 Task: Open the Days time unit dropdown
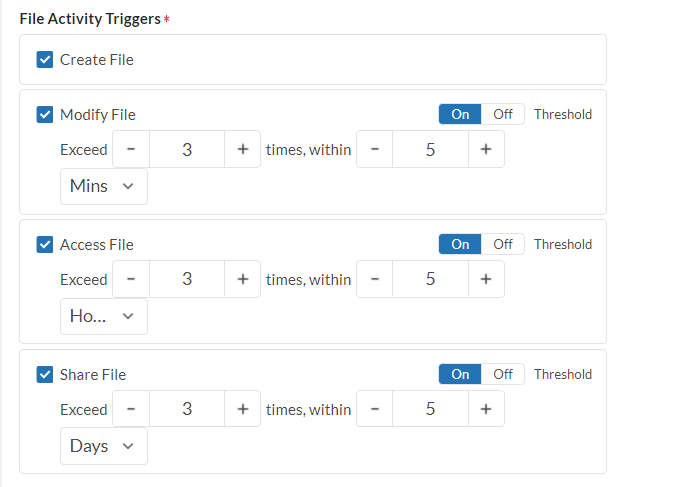(104, 446)
